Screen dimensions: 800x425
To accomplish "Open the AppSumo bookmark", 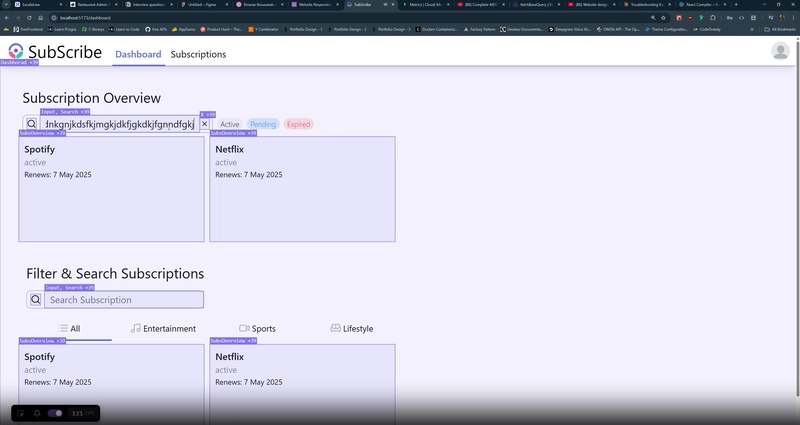I will click(x=184, y=29).
